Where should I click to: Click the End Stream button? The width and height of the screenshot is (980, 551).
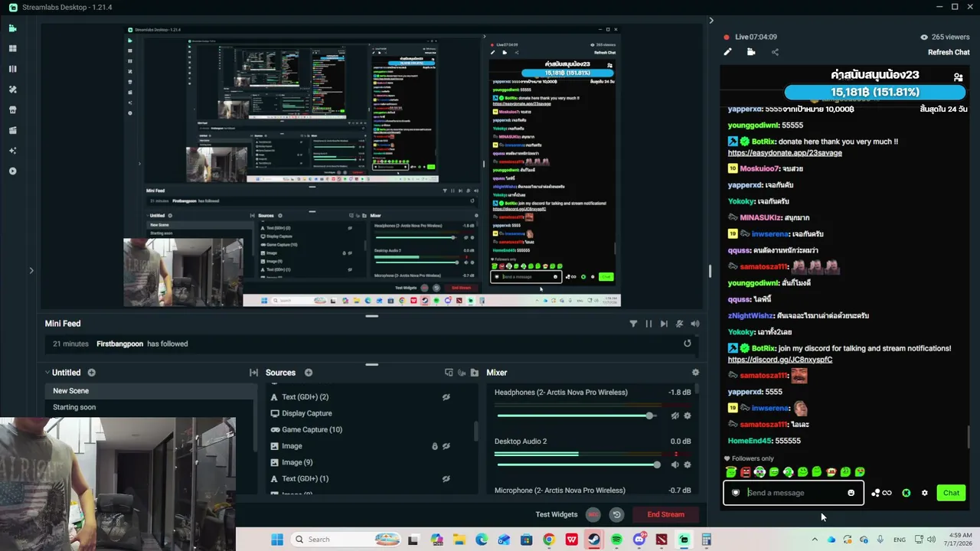click(666, 514)
